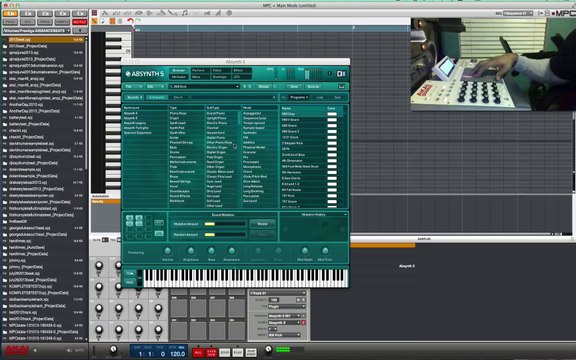Click the PLAY transport button
Screen dimensions: 576x360
pyautogui.click(x=238, y=353)
